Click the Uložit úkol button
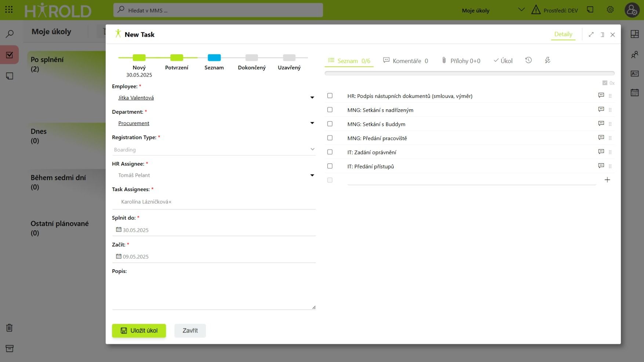 coord(139,330)
